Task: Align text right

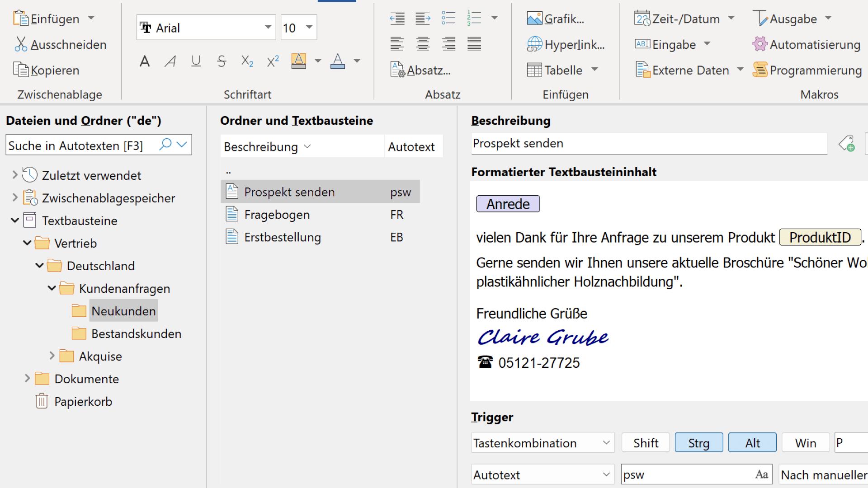Action: [448, 44]
